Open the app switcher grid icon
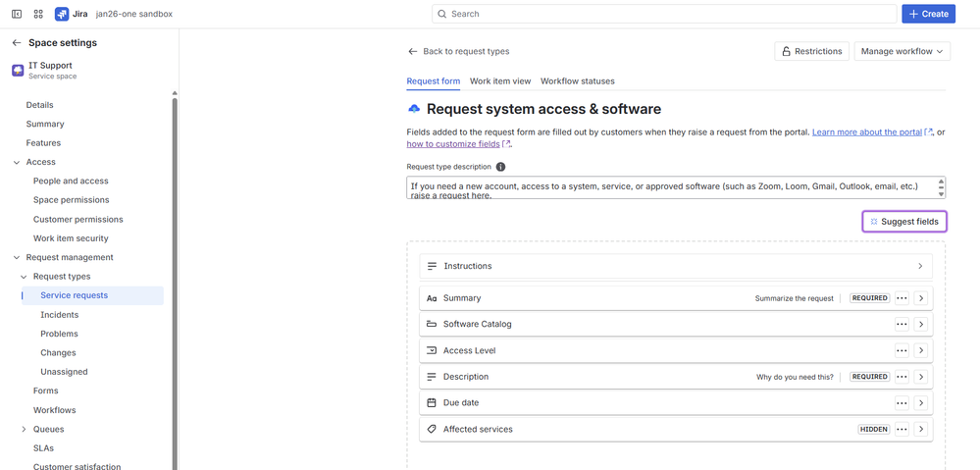Screen dimensions: 980x470 (x=38, y=14)
